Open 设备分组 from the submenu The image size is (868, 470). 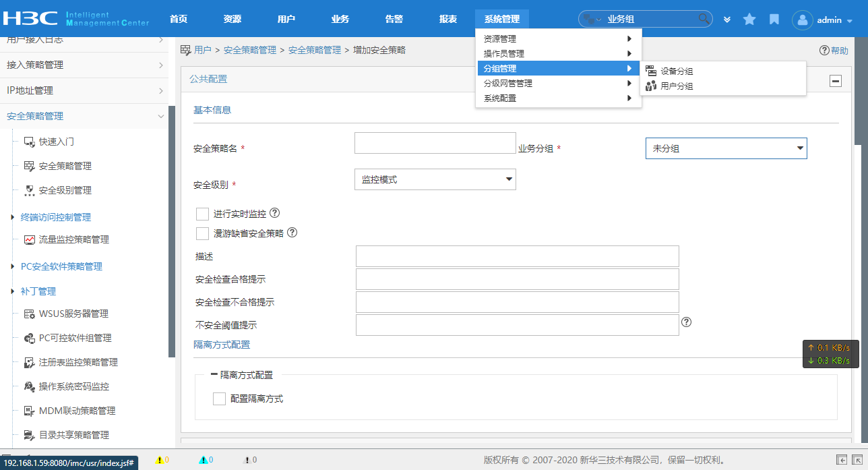677,71
